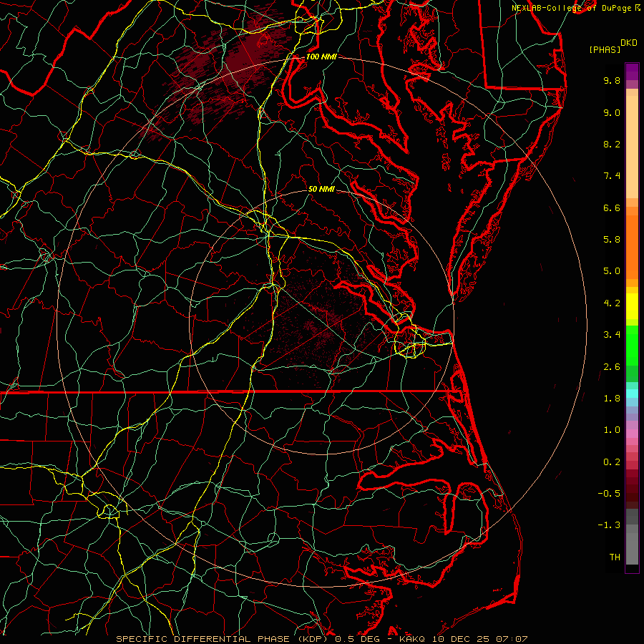Viewport: 644px width, 644px height.
Task: Click the 1.8 value on the color scale
Action: 612,399
